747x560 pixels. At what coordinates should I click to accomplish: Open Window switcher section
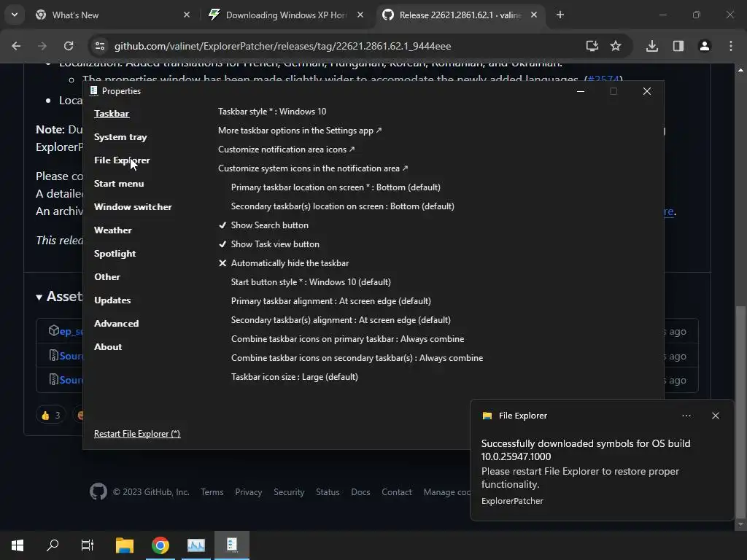[133, 206]
